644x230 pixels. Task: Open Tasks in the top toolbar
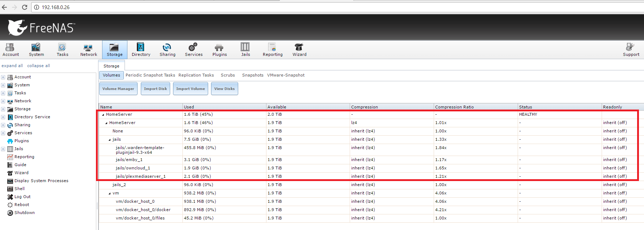coord(62,50)
